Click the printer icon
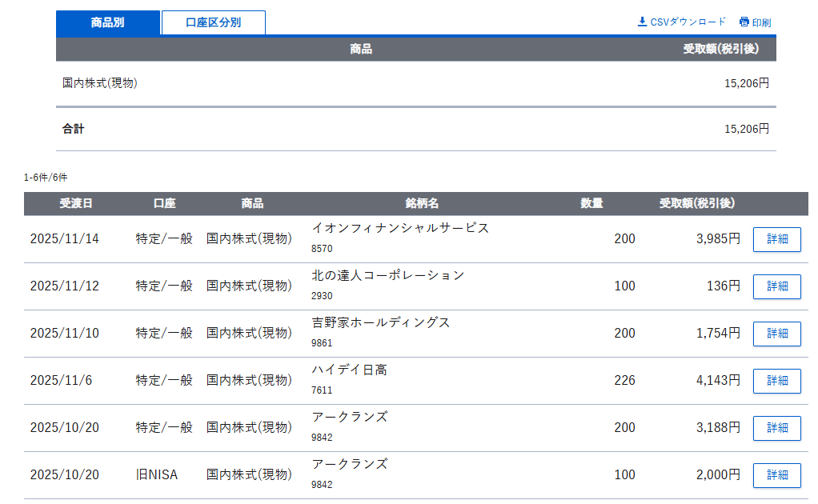Image resolution: width=818 pixels, height=504 pixels. pyautogui.click(x=744, y=22)
